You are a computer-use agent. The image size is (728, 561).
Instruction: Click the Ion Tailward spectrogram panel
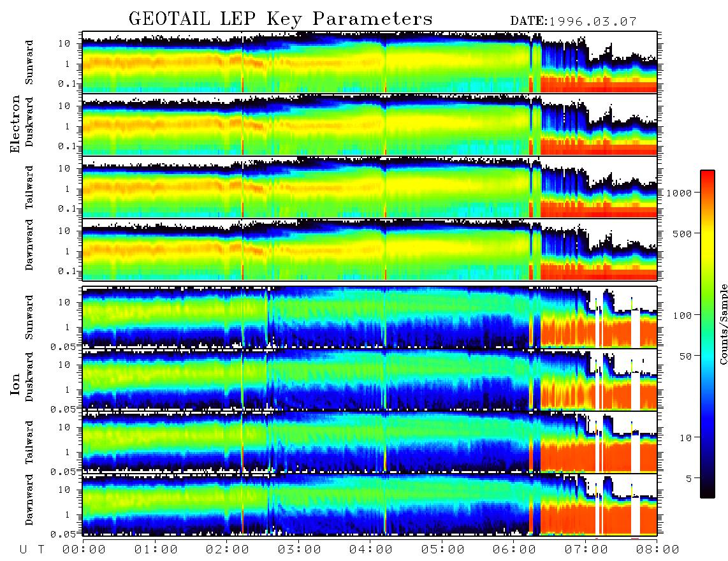[370, 442]
